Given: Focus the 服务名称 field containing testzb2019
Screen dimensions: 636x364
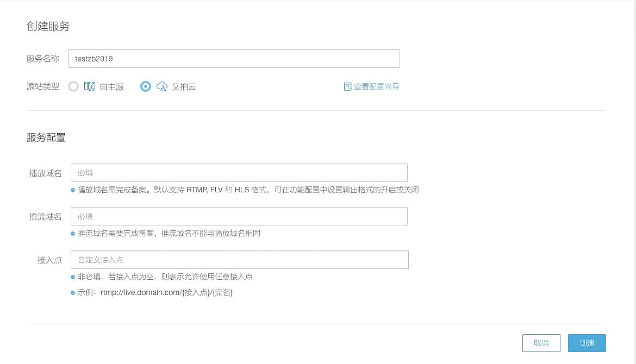Looking at the screenshot, I should pyautogui.click(x=234, y=59).
